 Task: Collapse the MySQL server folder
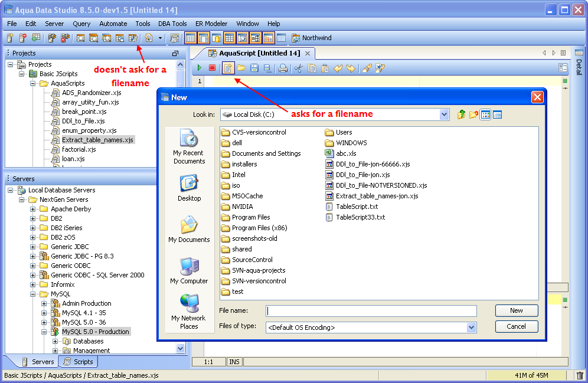coord(33,294)
